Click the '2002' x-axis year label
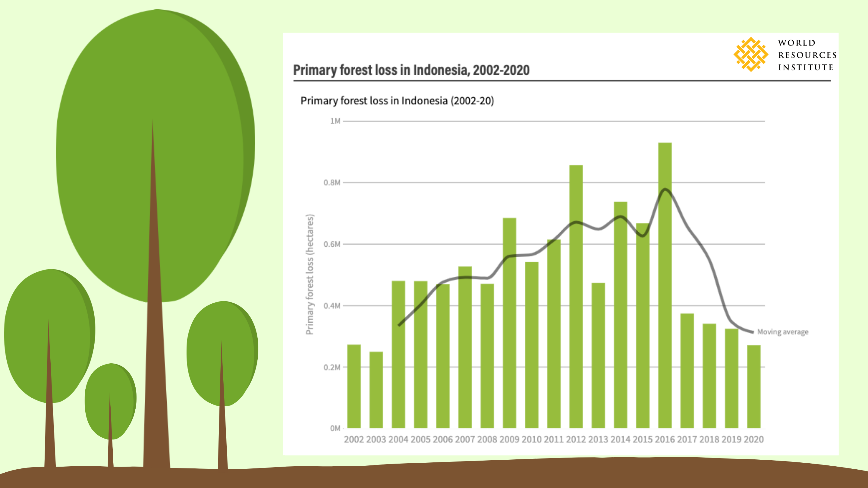The image size is (868, 488). 354,440
